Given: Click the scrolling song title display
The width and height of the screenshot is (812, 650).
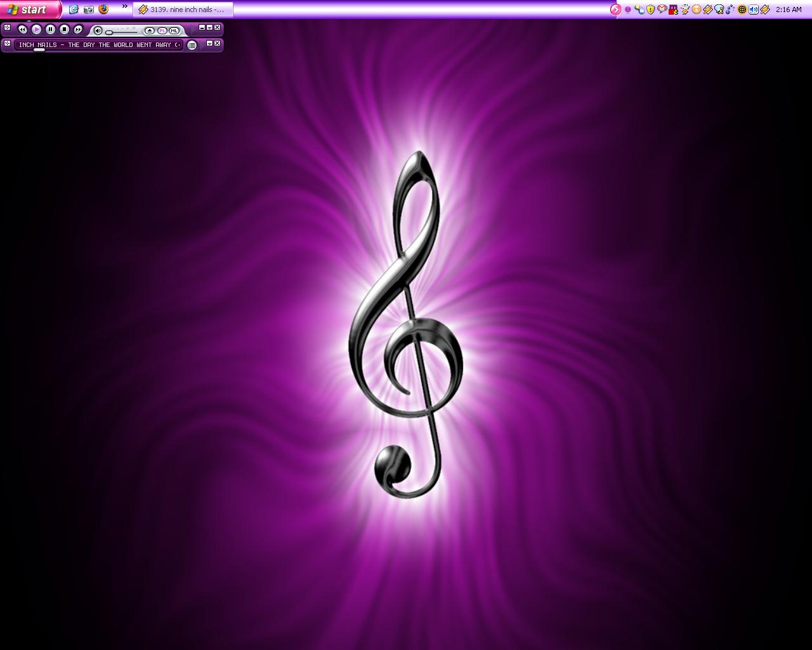Looking at the screenshot, I should tap(98, 45).
